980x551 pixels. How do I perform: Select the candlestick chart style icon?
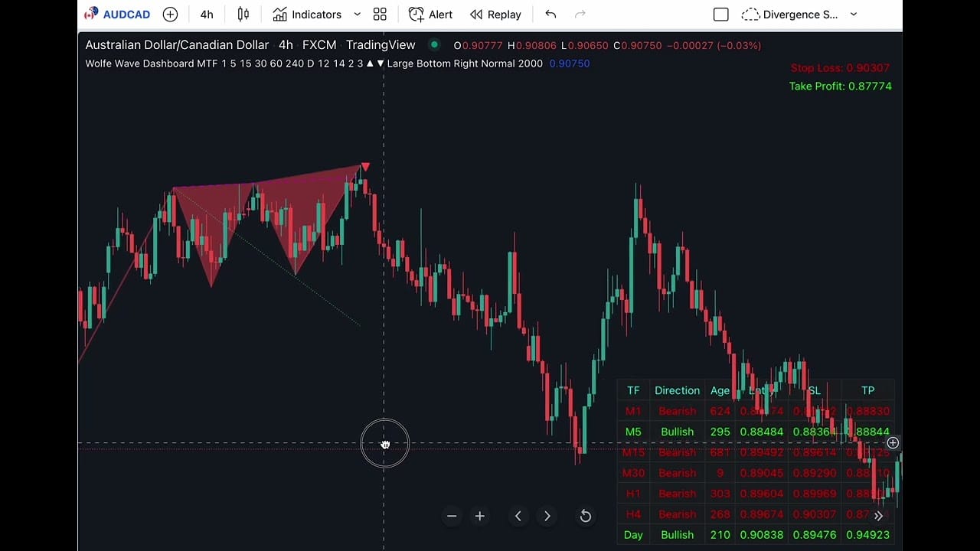[x=243, y=14]
